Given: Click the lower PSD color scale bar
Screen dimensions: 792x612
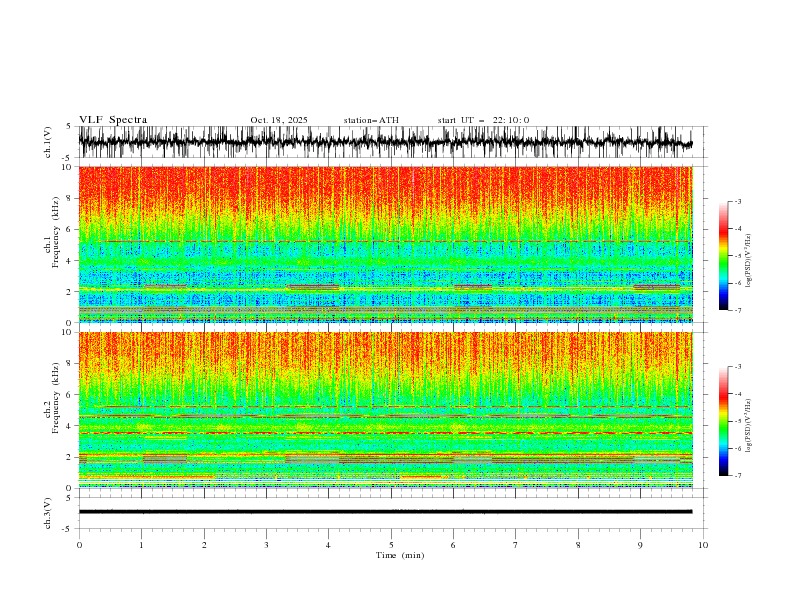Looking at the screenshot, I should [x=723, y=421].
